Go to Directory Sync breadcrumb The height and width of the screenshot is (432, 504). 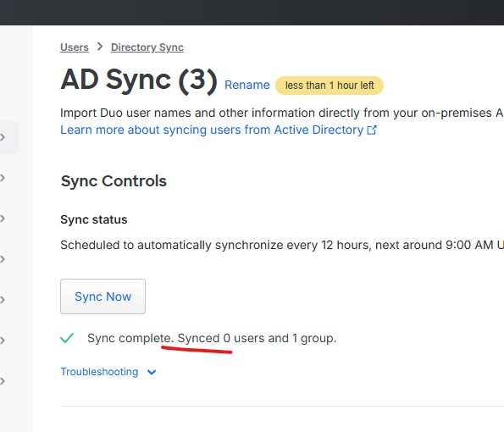(147, 47)
